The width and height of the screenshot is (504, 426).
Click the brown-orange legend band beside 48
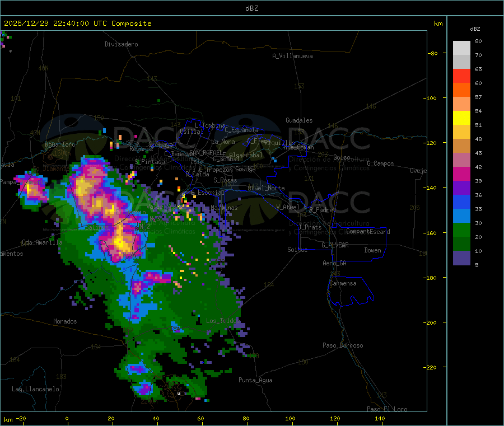click(x=461, y=146)
